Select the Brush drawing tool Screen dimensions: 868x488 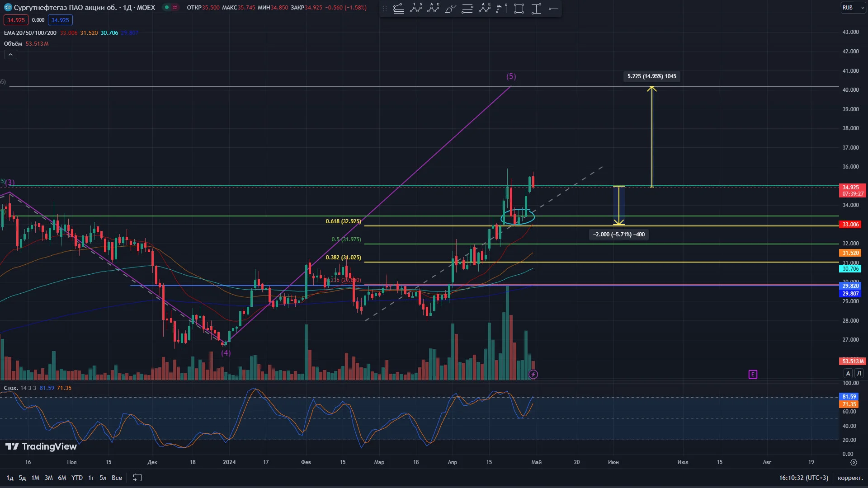450,9
